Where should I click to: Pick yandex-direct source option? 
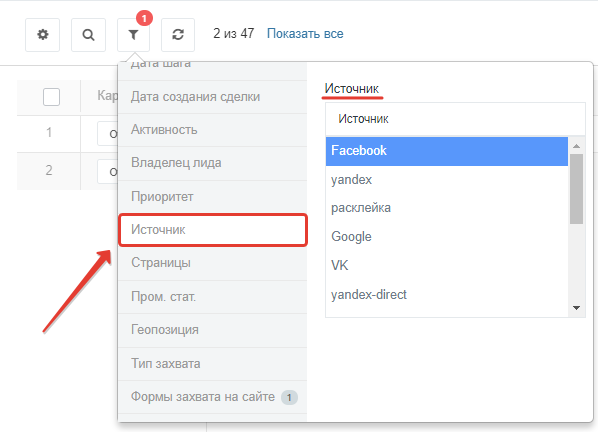coord(447,295)
